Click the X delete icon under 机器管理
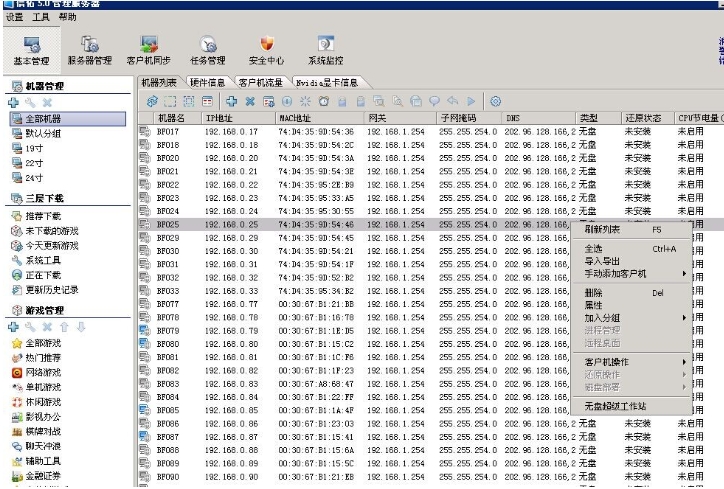 (47, 103)
